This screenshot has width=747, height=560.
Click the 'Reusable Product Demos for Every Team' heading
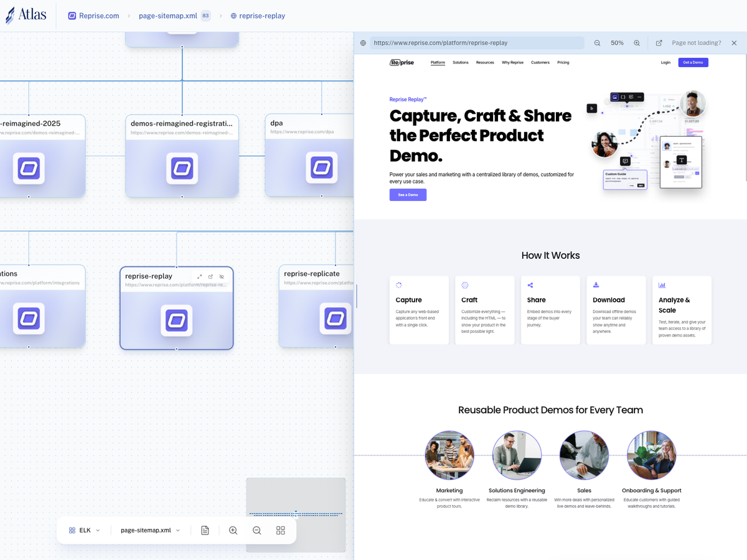pos(550,410)
